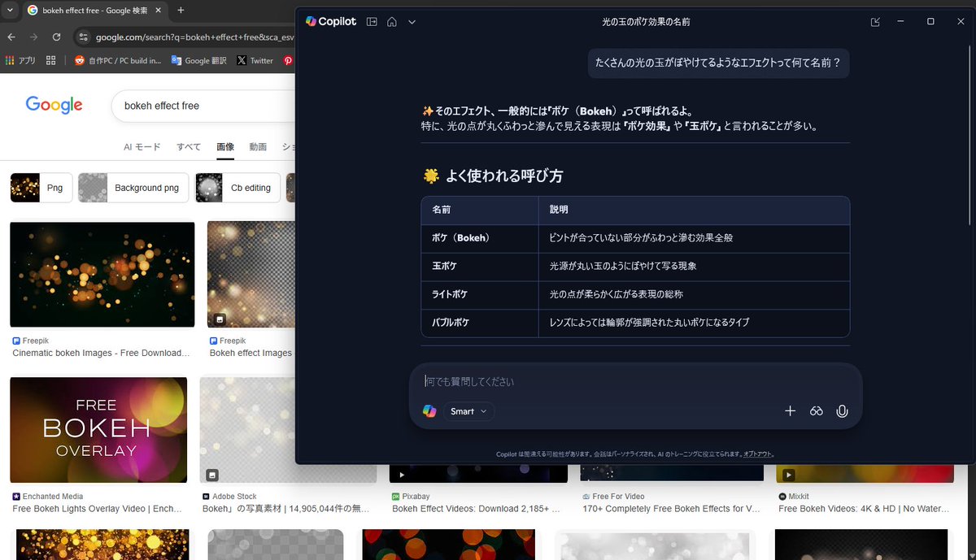Click the 何でも質問してください input field
Viewport: 976px width, 560px height.
(569, 380)
